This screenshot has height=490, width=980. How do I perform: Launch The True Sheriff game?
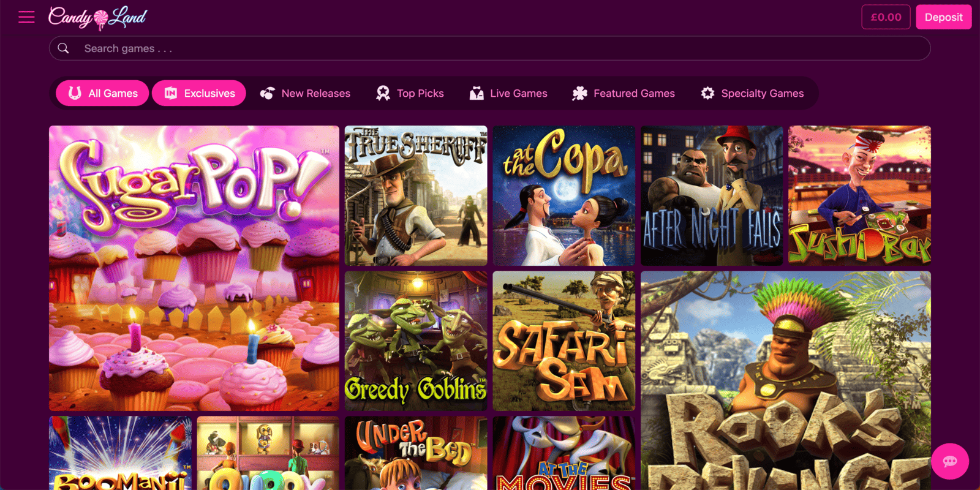(x=416, y=196)
